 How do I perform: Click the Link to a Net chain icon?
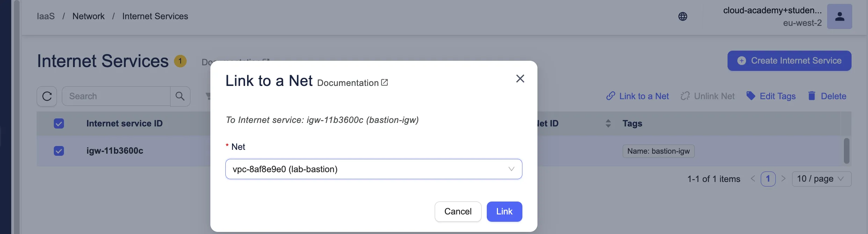(610, 96)
